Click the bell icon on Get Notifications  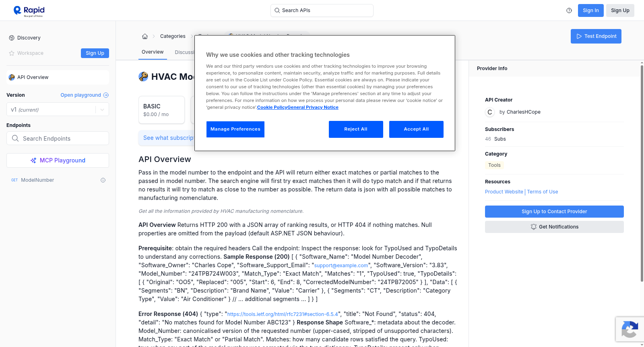(534, 227)
